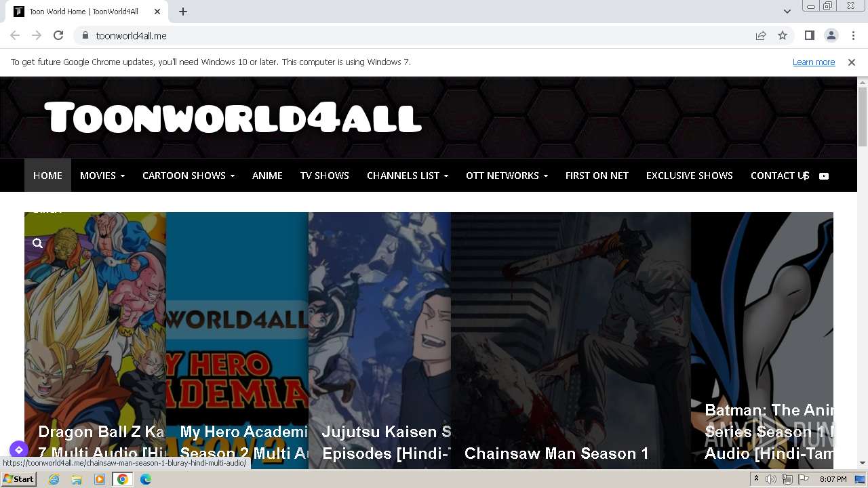868x488 pixels.
Task: Open a new tab with plus button
Action: point(183,12)
